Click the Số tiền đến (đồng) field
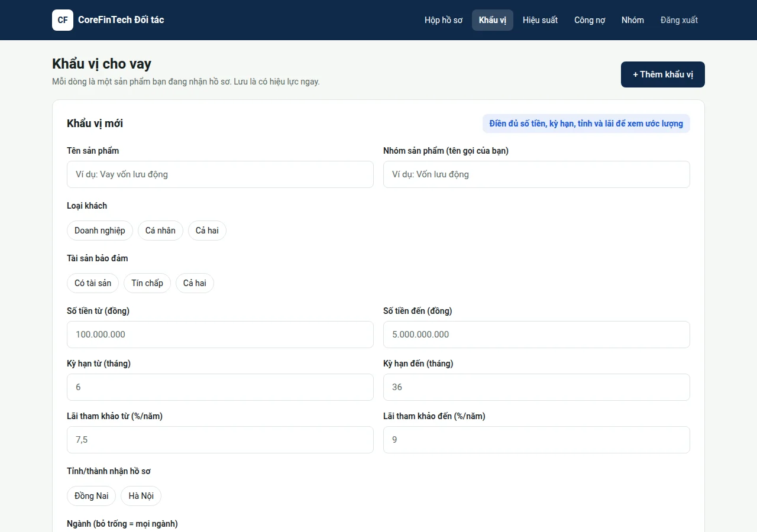This screenshot has width=757, height=532. click(536, 335)
